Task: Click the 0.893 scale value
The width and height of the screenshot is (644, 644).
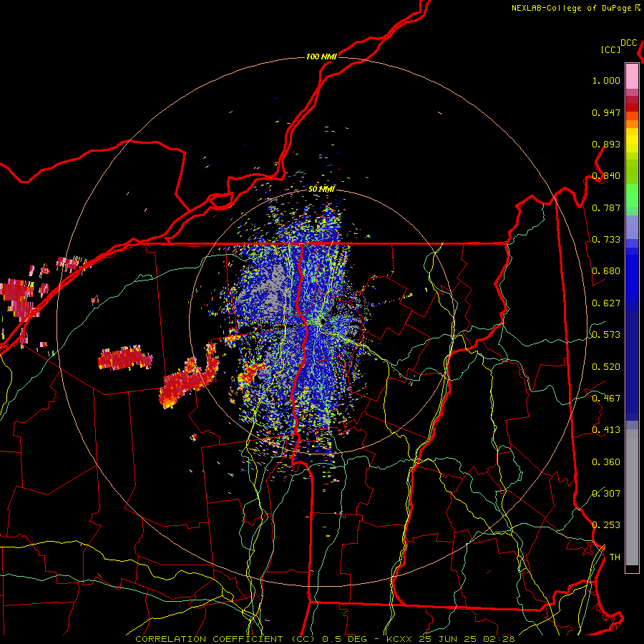Action: click(606, 144)
